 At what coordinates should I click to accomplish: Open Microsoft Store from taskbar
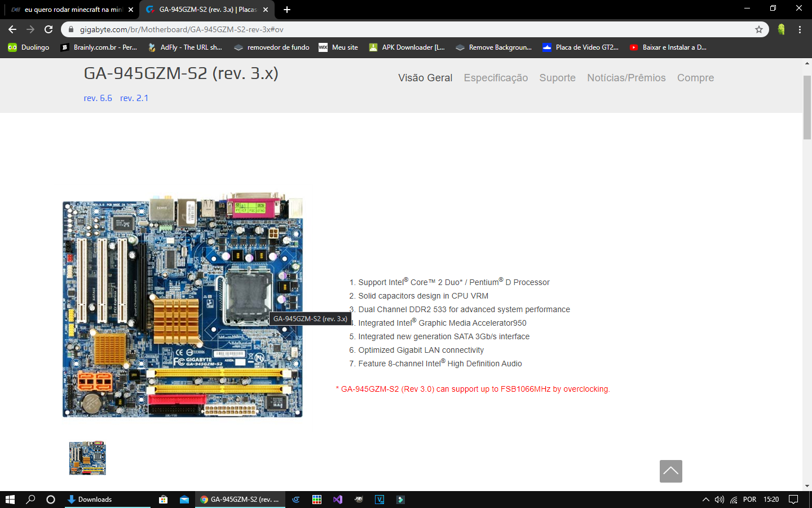(x=163, y=500)
